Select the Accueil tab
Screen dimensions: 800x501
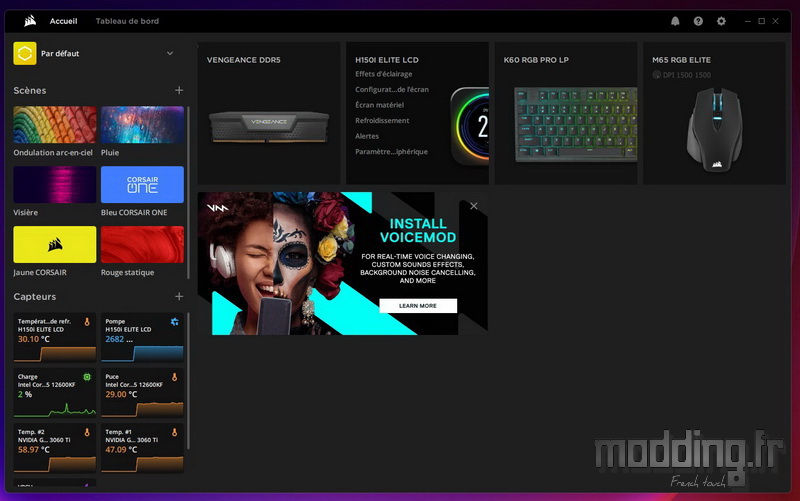point(63,21)
